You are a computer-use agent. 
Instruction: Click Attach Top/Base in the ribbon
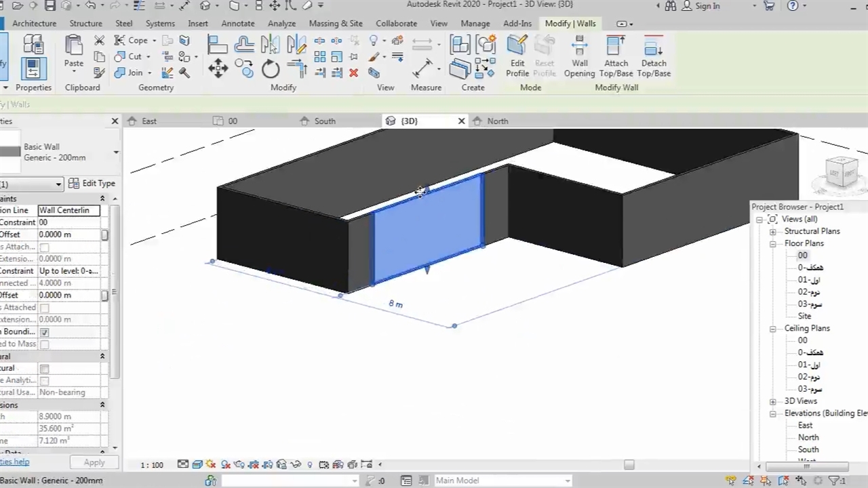[x=616, y=56]
